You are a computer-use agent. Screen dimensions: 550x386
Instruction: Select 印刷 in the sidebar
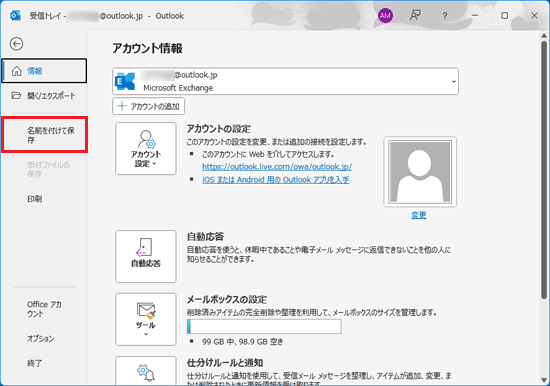click(35, 199)
